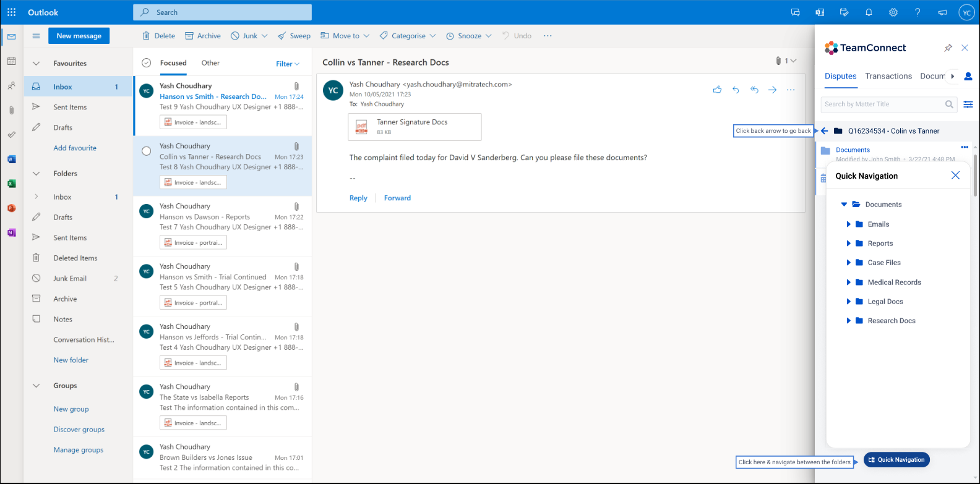Click the Quick Navigation button
Image resolution: width=980 pixels, height=484 pixels.
(896, 460)
